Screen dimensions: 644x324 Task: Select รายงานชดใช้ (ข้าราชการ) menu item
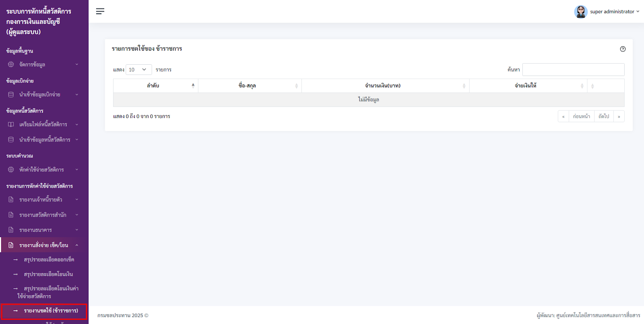[51, 311]
